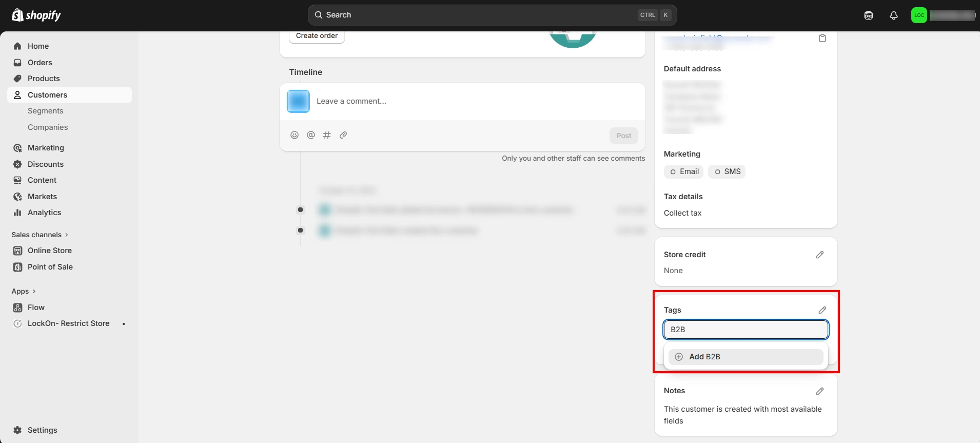Click the Orders inbox icon
The image size is (980, 443).
(x=17, y=63)
